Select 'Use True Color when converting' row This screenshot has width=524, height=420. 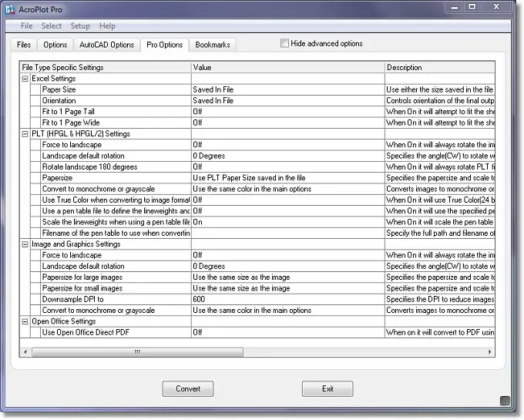116,200
